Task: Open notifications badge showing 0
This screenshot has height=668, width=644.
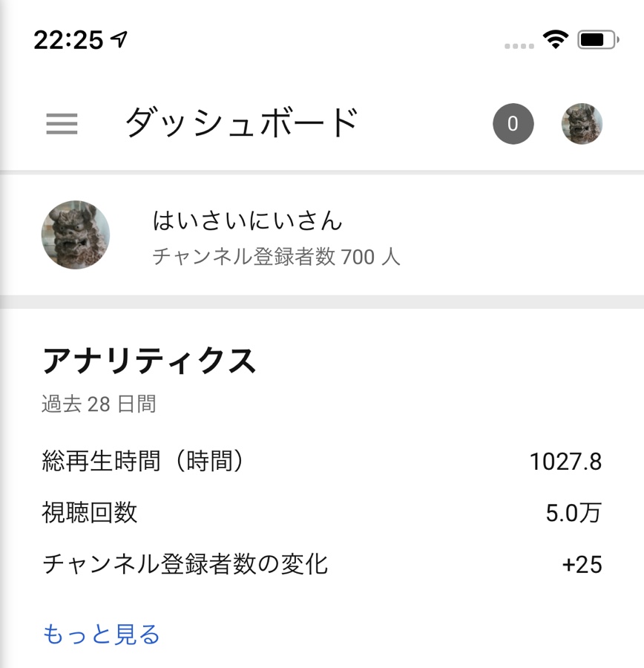Action: pos(513,124)
